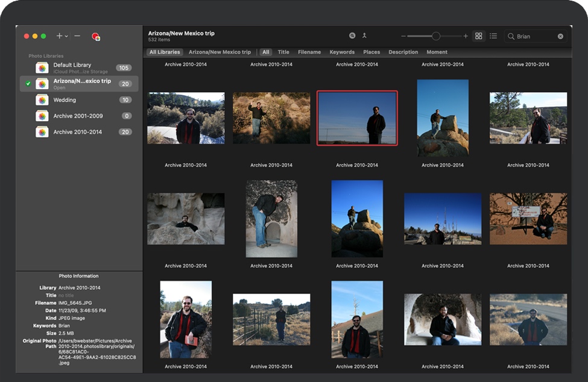
Task: Select the All Libraries search scope
Action: pyautogui.click(x=165, y=52)
